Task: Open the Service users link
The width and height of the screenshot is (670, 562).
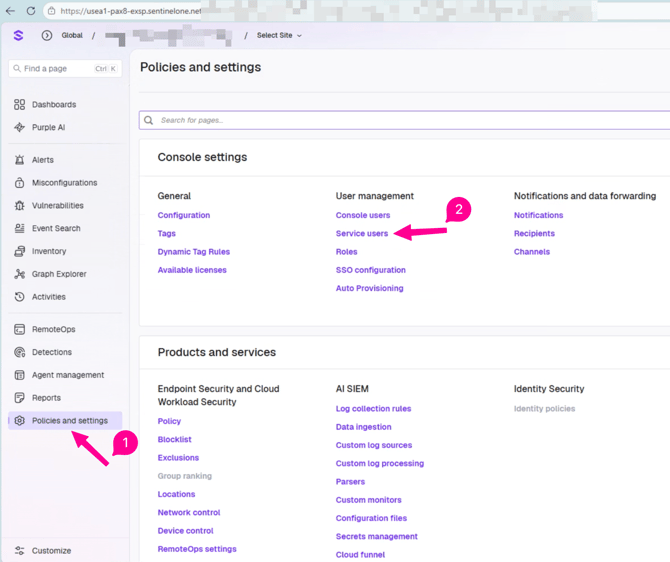Action: pyautogui.click(x=361, y=233)
